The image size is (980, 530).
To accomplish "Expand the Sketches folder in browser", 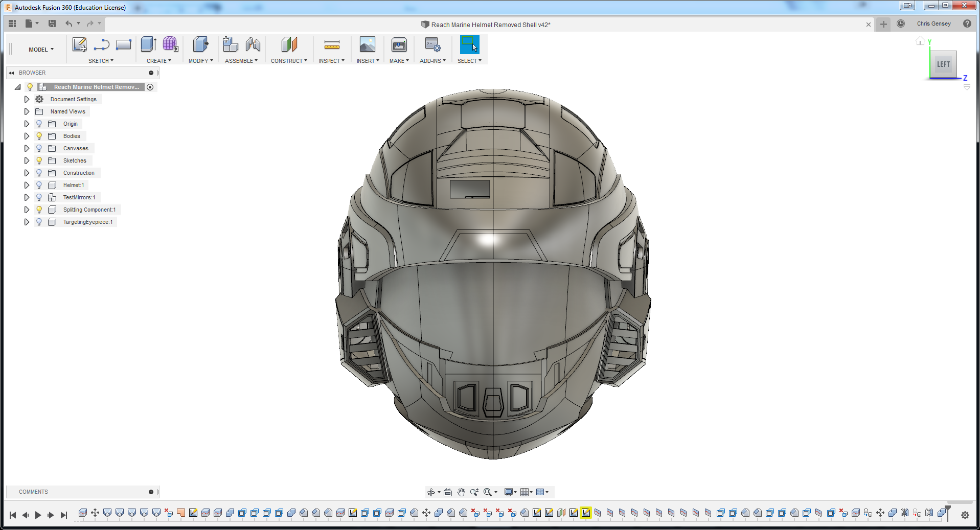I will [27, 160].
